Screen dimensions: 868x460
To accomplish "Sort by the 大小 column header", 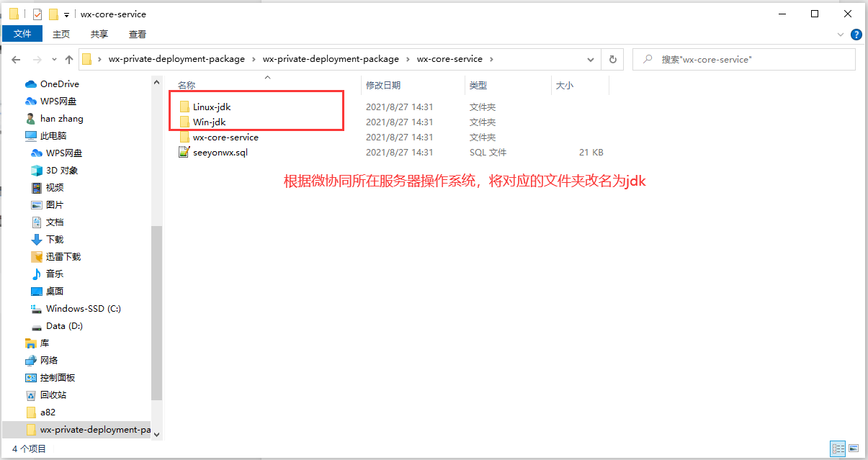I will (x=565, y=85).
